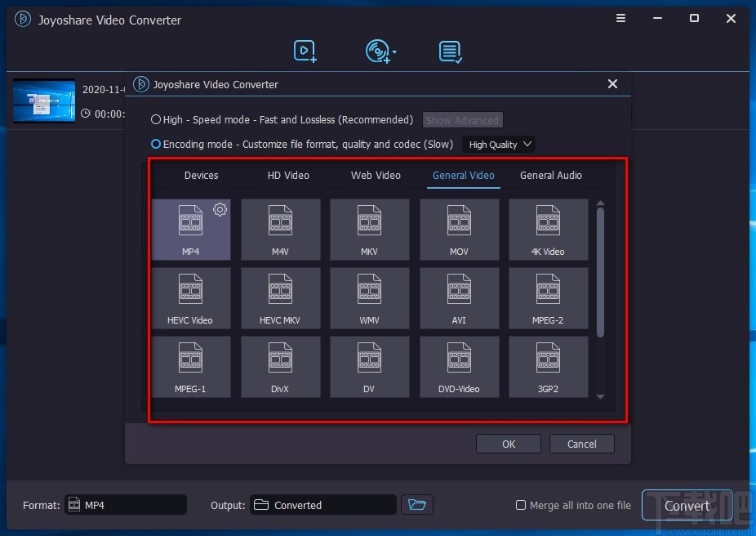Select Encoding mode radio button

156,144
